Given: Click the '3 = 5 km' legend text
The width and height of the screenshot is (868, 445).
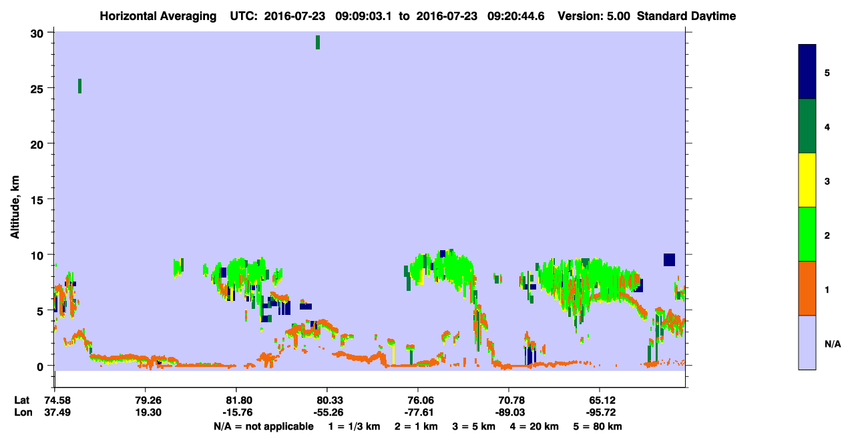Looking at the screenshot, I should pos(474,426).
